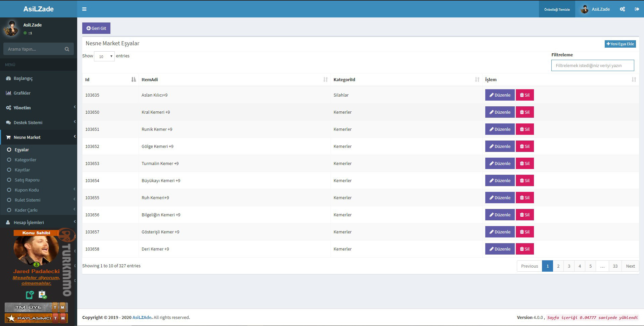Click Sil for Ruh Kemeri+9

pyautogui.click(x=525, y=198)
